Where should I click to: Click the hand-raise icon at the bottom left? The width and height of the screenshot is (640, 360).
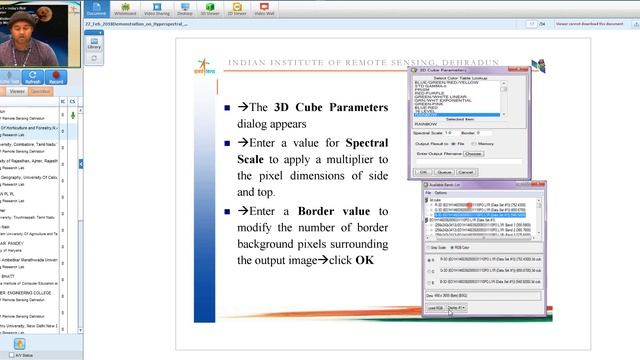point(19,344)
